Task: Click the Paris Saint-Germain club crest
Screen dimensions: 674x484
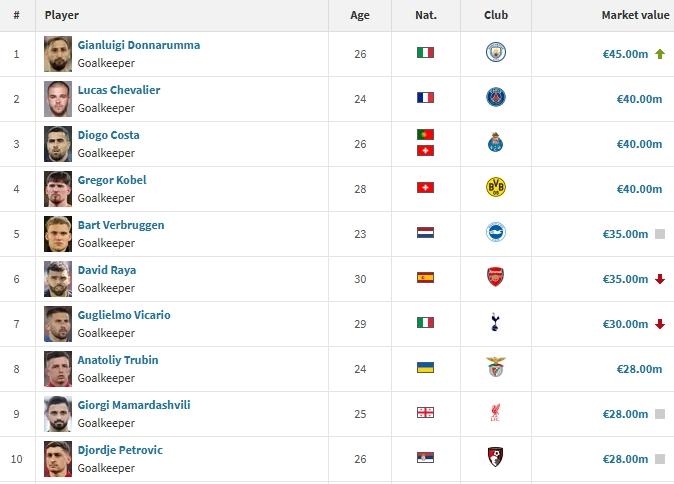Action: 495,98
